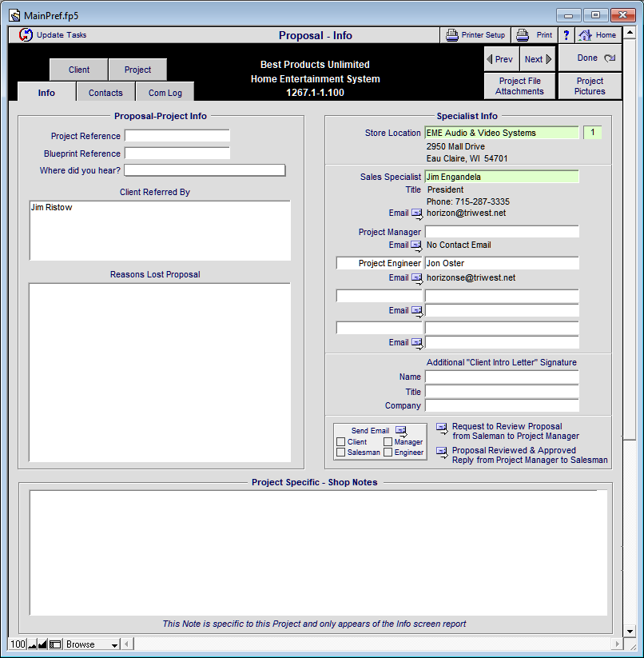Screen dimensions: 644x658
Task: Click the Blueprint Reference field
Action: click(x=177, y=154)
